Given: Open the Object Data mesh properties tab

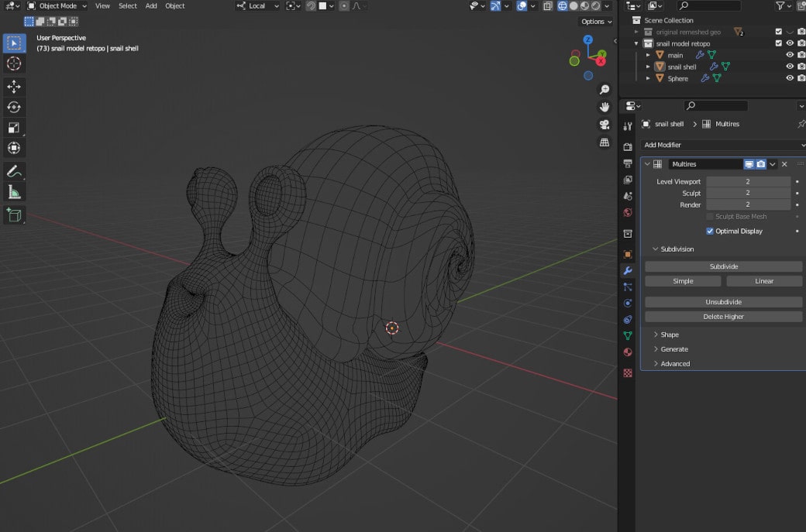Looking at the screenshot, I should (628, 336).
